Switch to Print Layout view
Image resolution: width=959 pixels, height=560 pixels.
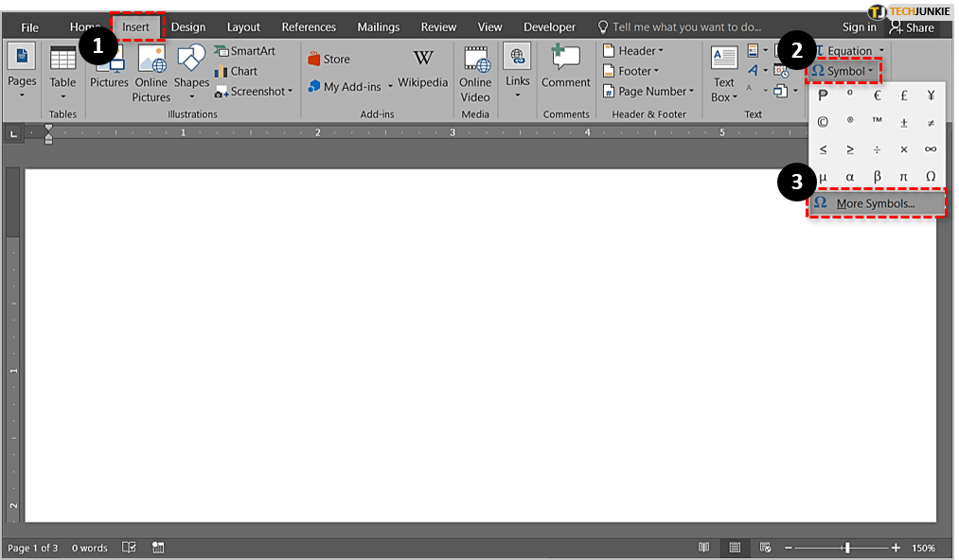(735, 548)
